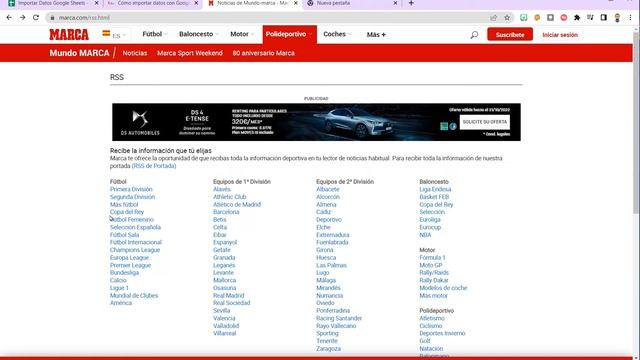Viewport: 640px width, 360px height.
Task: Open the side panel icon in toolbar
Action: pyautogui.click(x=604, y=18)
